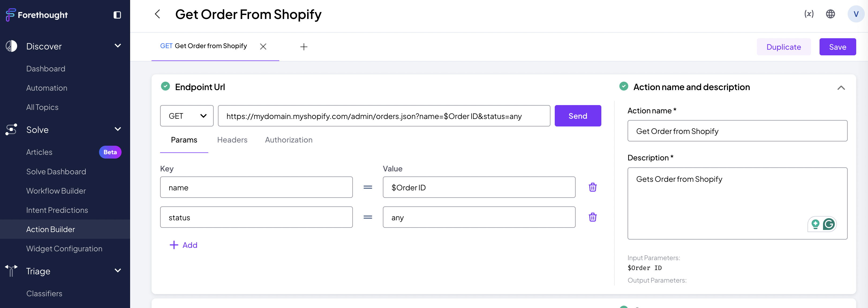Viewport: 868px width, 308px height.
Task: Switch to the Params tab
Action: pos(184,140)
